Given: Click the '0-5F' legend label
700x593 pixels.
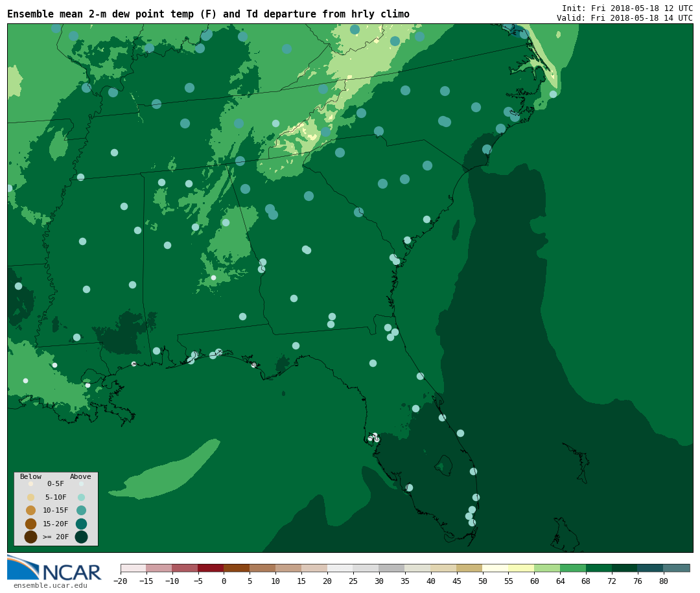Looking at the screenshot, I should 56,483.
